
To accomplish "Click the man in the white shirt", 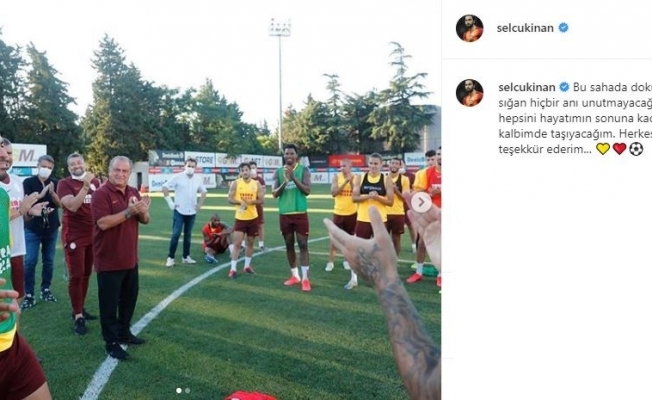I will tap(184, 211).
